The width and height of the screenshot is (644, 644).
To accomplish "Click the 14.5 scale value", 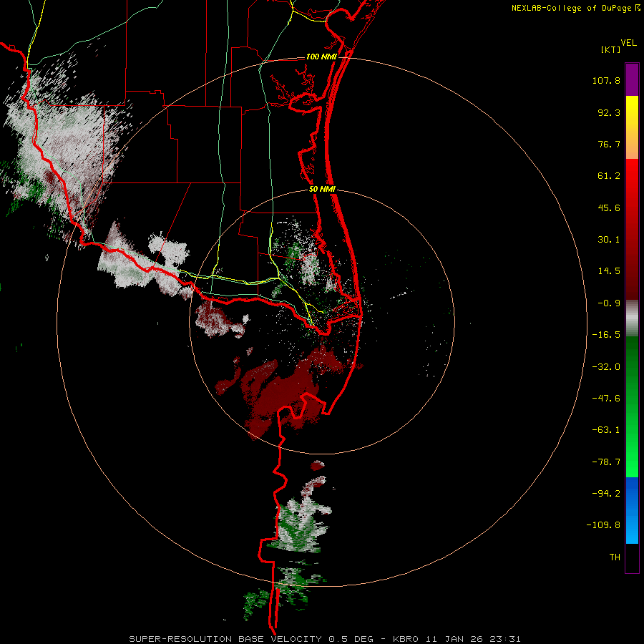I will tap(609, 271).
